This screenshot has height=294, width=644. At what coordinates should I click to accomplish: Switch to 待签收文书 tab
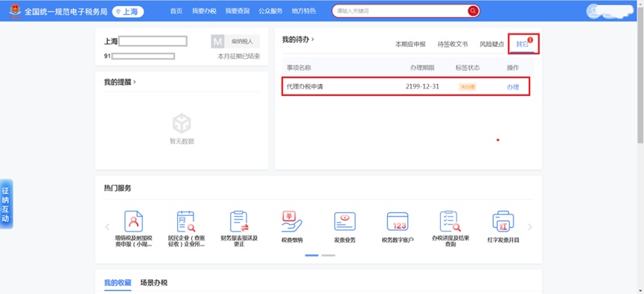click(453, 45)
